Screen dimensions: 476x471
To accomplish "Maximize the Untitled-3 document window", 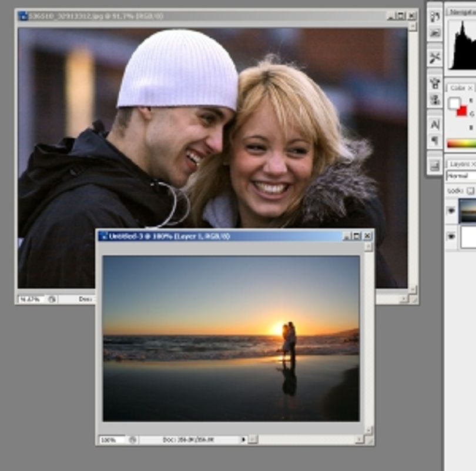I will [357, 236].
